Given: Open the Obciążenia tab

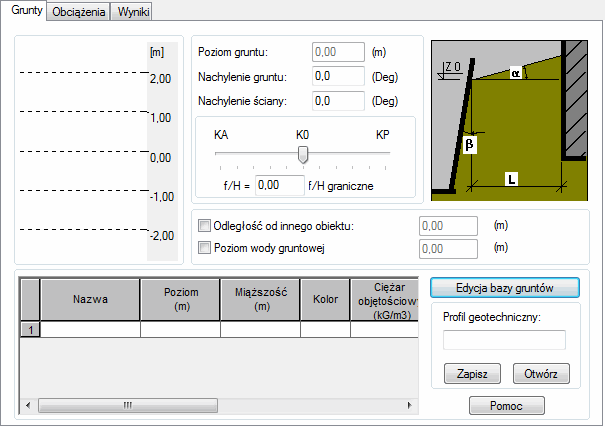Looking at the screenshot, I should click(x=78, y=12).
